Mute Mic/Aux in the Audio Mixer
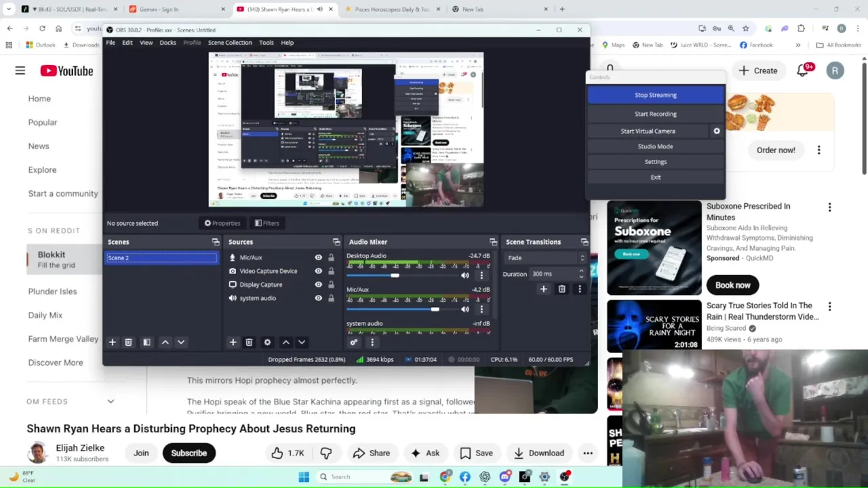Screen dimensions: 868x488 465,309
